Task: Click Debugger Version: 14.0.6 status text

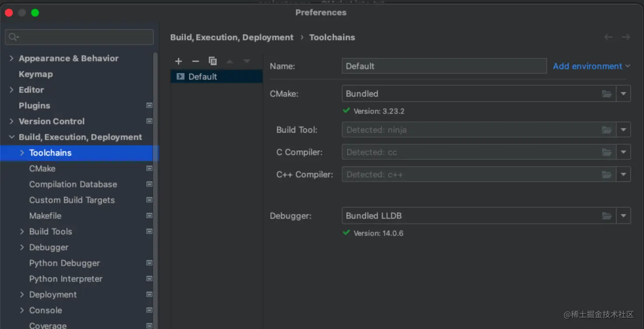Action: 378,233
